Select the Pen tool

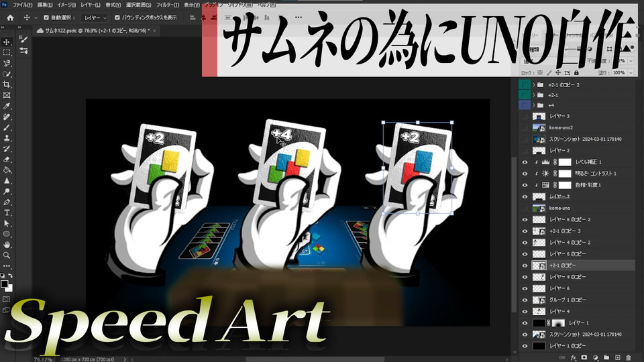pos(7,202)
